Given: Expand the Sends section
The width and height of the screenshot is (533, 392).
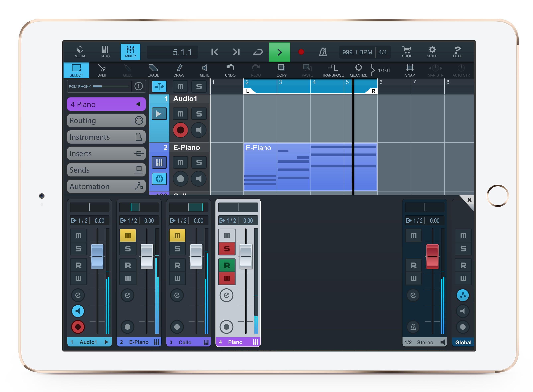Looking at the screenshot, I should click(106, 170).
